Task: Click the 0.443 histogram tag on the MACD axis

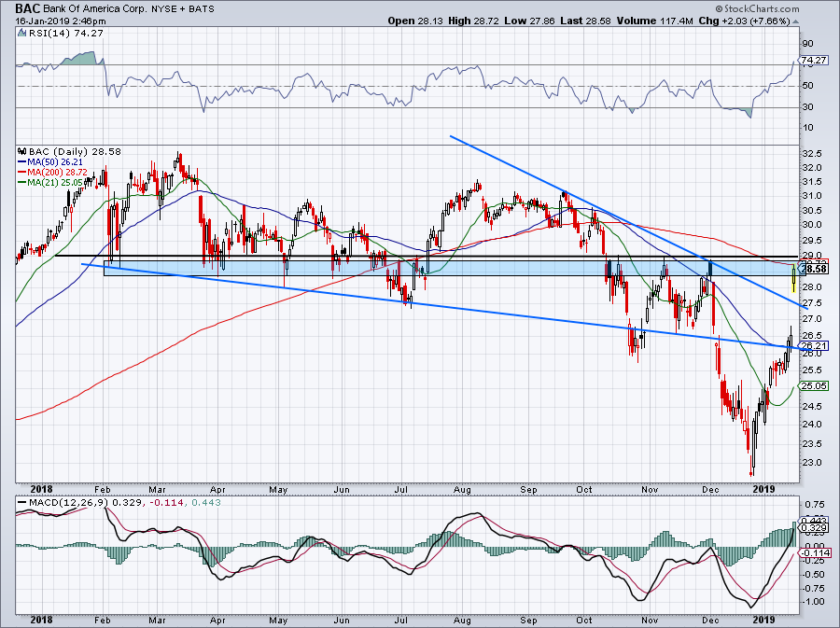Action: 814,520
